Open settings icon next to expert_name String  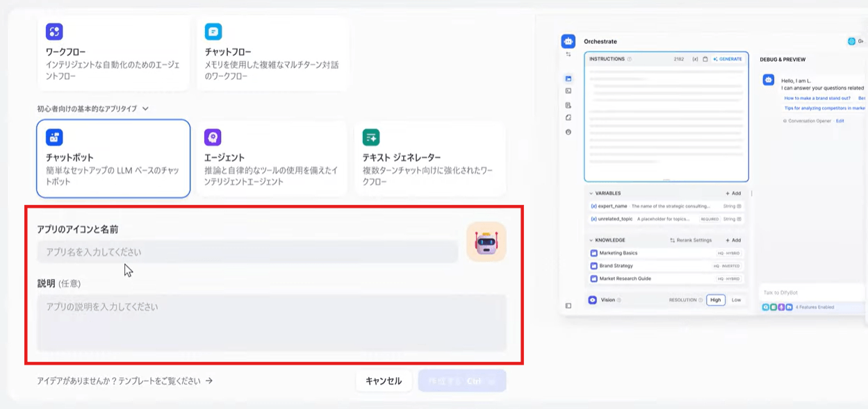pyautogui.click(x=739, y=206)
